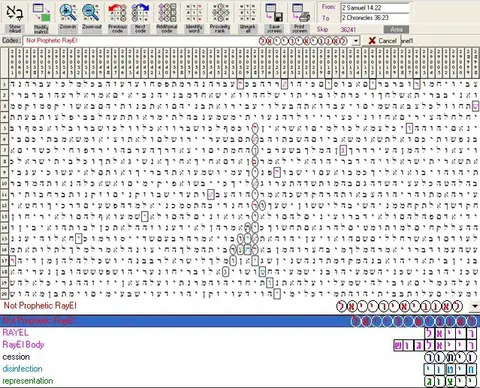Go to the Next code
The image size is (480, 388).
(140, 12)
